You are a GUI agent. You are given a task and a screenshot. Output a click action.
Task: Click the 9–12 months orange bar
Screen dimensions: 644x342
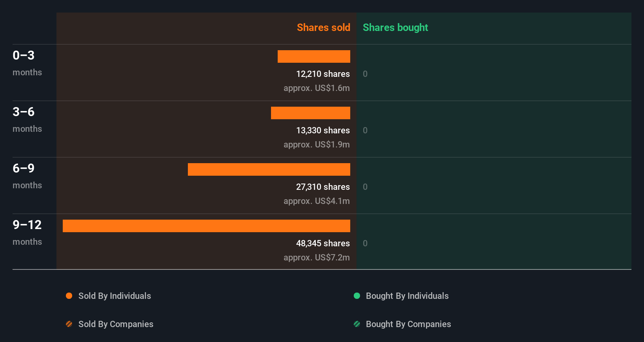[206, 226]
